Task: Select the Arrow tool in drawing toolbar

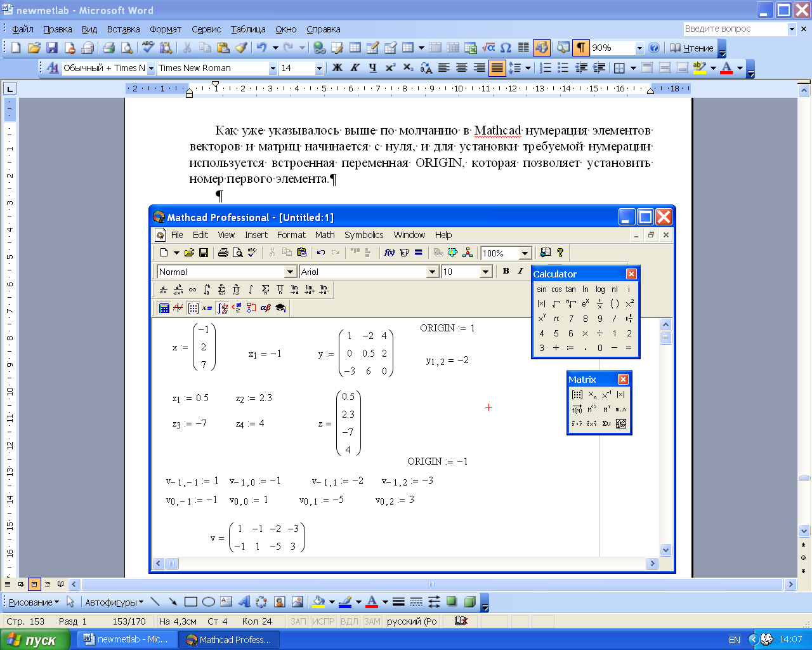Action: click(x=173, y=602)
